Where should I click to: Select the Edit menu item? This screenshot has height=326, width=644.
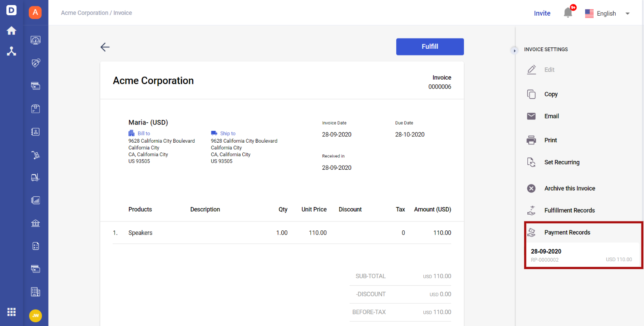549,70
